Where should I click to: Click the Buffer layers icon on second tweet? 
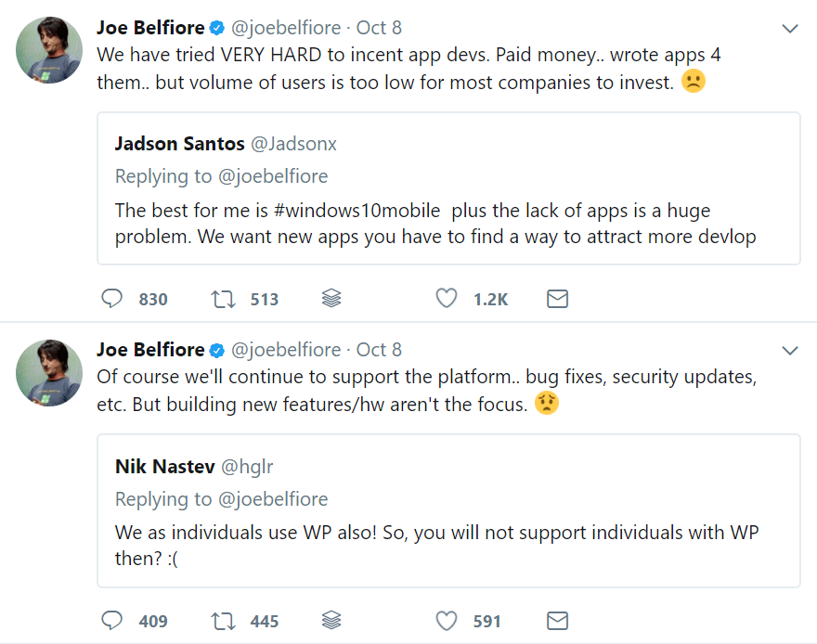[331, 620]
